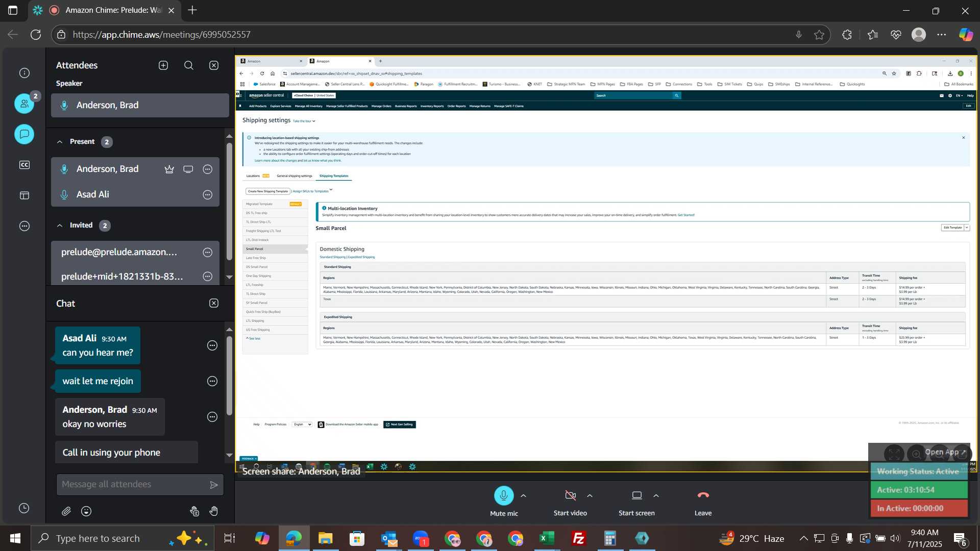Click the chat message scrollbar
Image resolution: width=980 pixels, height=551 pixels.
[x=229, y=376]
